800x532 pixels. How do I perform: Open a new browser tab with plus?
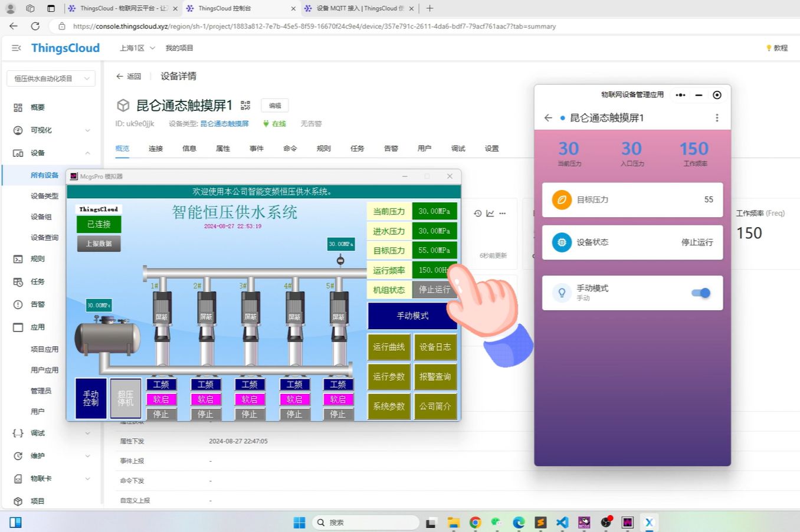pos(429,8)
